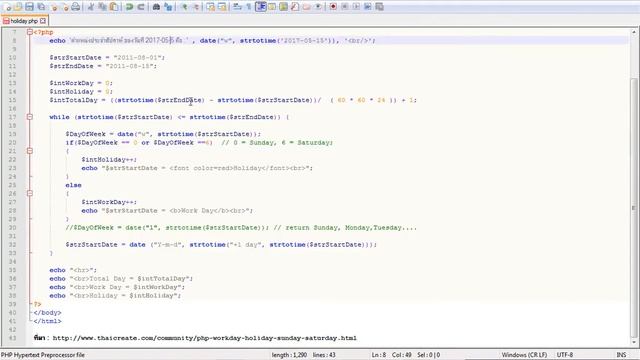Open the User Defined Language icon
Screen dimensions: 640x360
coord(272,7)
